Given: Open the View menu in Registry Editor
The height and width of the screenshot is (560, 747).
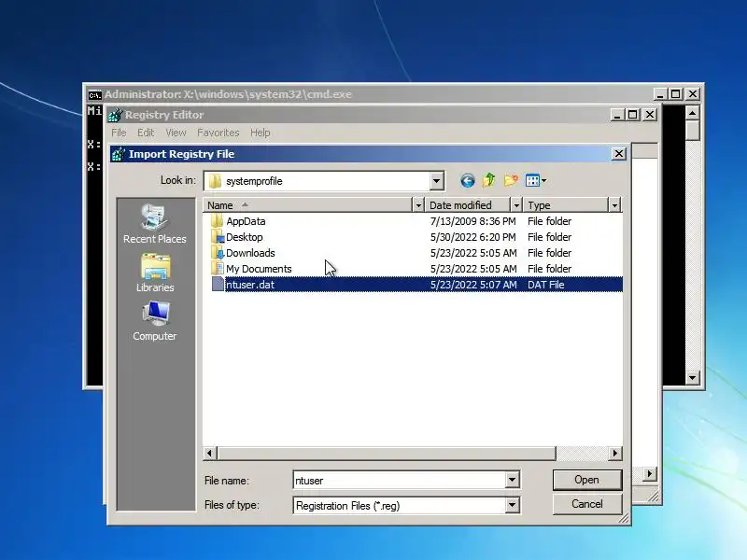Looking at the screenshot, I should click(x=176, y=133).
